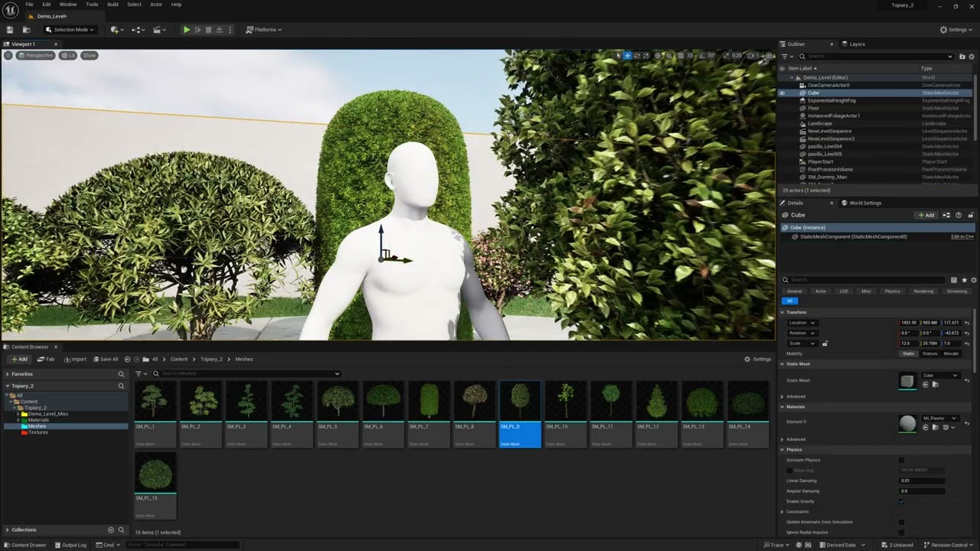Image resolution: width=980 pixels, height=551 pixels.
Task: Toggle scale snapping icon in viewport
Action: click(x=726, y=55)
